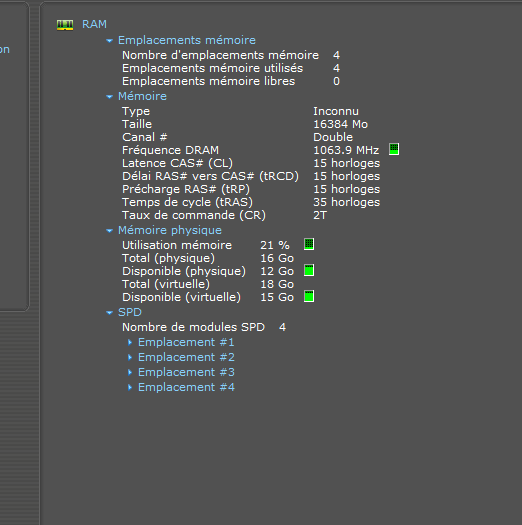Collapse the SPD section arrow
Screen dimensions: 522x525
109,313
